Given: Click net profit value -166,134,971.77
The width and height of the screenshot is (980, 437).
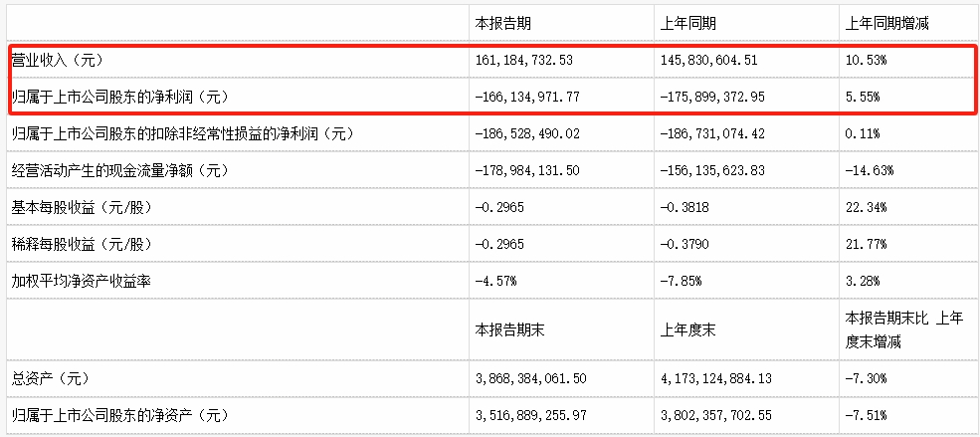Looking at the screenshot, I should point(527,97).
